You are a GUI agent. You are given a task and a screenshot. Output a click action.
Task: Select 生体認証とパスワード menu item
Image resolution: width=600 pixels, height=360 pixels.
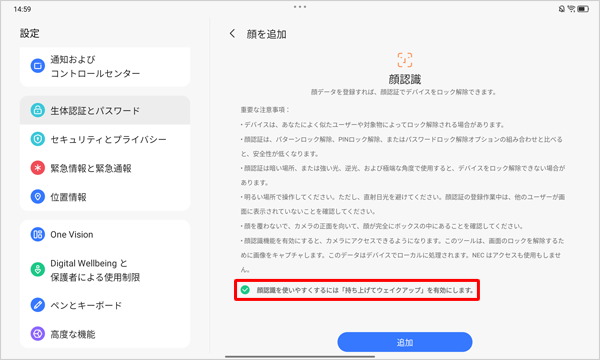(x=105, y=110)
